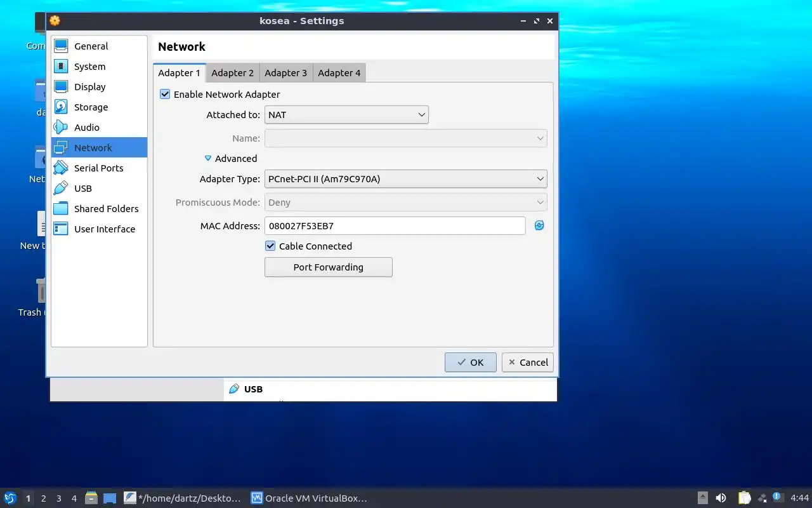Screen dimensions: 812x508
Task: Click the clock in the system tray
Action: [799, 498]
